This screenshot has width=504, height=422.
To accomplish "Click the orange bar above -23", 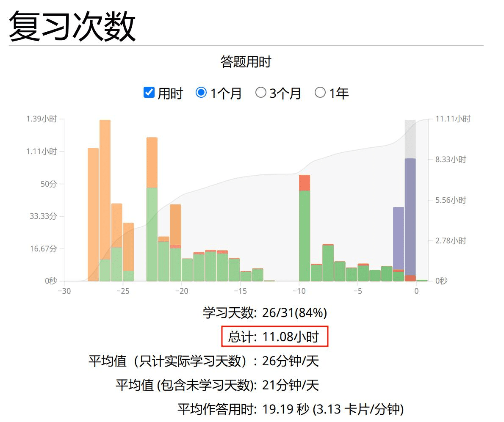I will point(152,163).
